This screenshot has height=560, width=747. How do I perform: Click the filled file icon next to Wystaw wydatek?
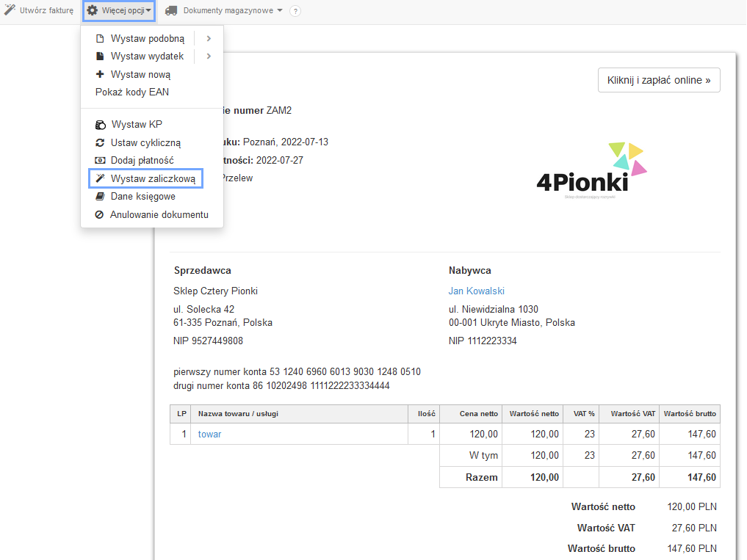coord(100,57)
